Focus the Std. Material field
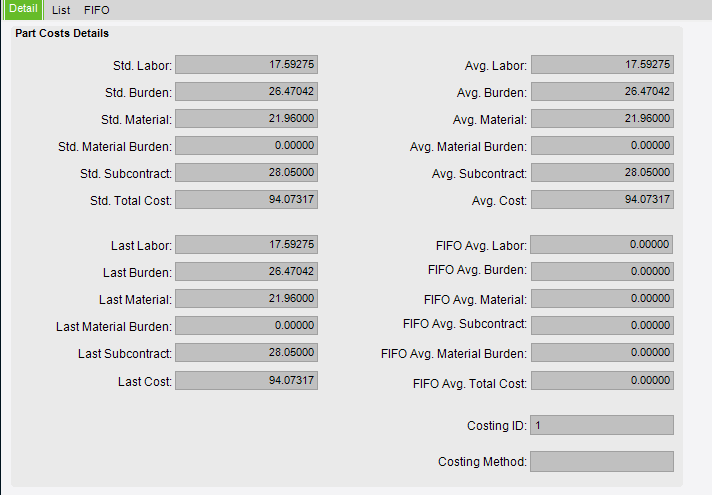 click(247, 119)
